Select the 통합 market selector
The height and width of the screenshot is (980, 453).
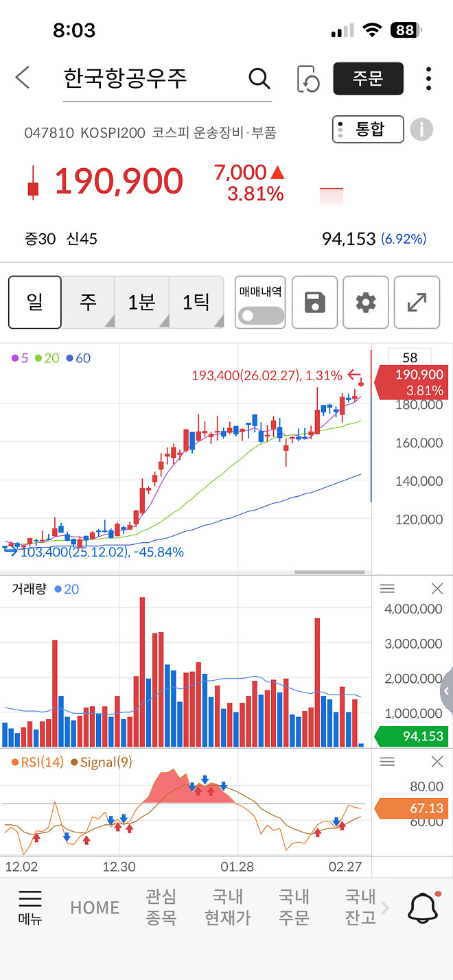[x=368, y=129]
